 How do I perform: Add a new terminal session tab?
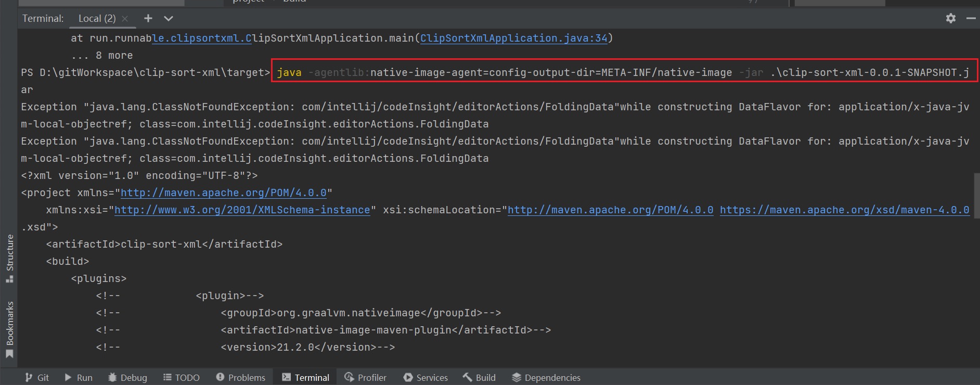(148, 18)
